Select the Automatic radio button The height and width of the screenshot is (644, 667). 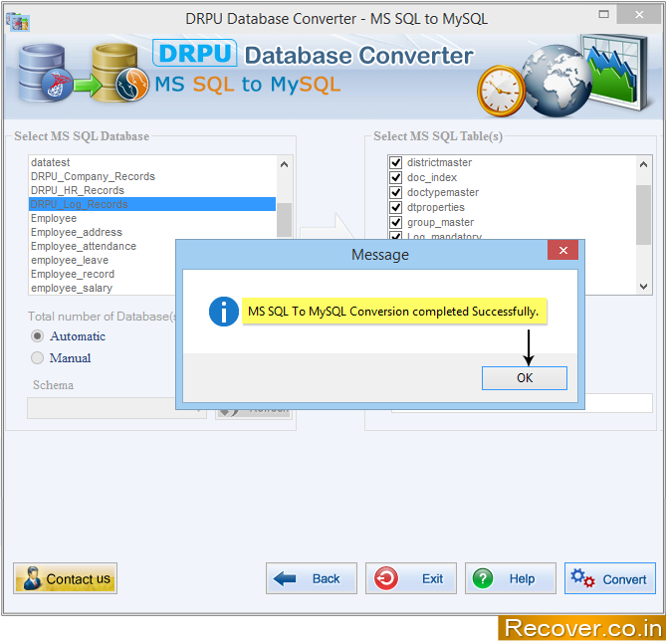37,336
